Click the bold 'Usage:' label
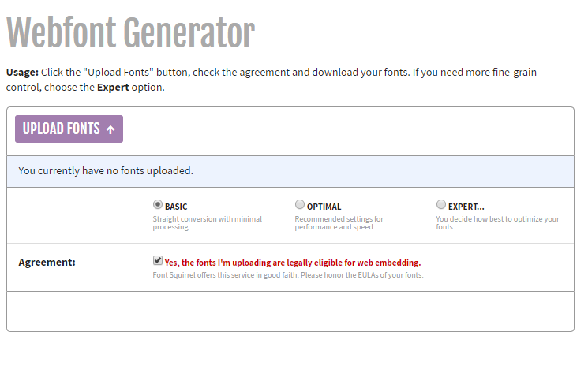This screenshot has width=588, height=373. [x=23, y=72]
